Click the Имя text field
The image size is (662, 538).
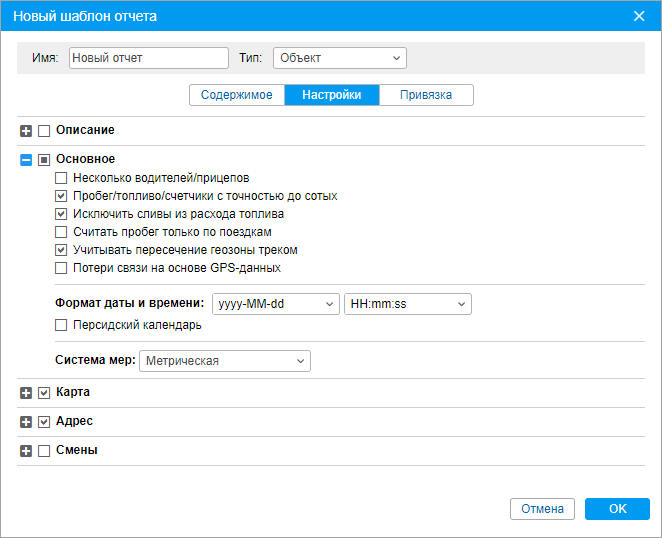click(x=149, y=58)
